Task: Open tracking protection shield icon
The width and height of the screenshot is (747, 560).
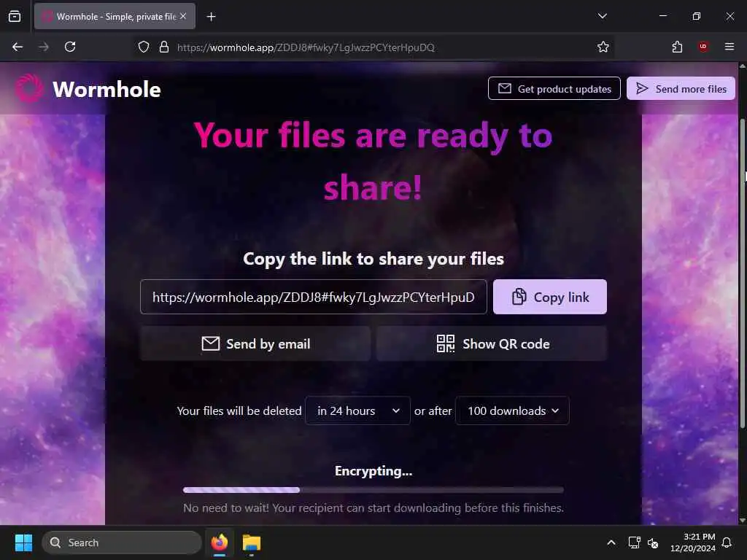Action: 144,47
